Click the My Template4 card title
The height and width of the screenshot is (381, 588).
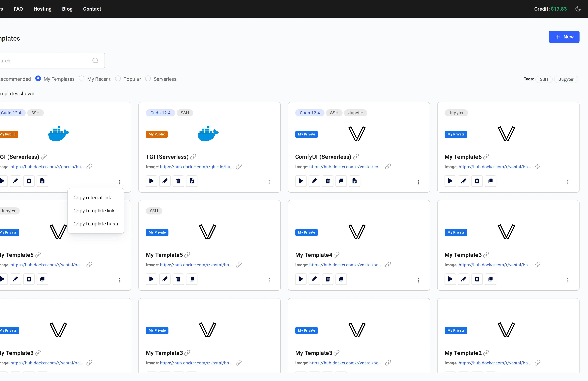pos(314,255)
